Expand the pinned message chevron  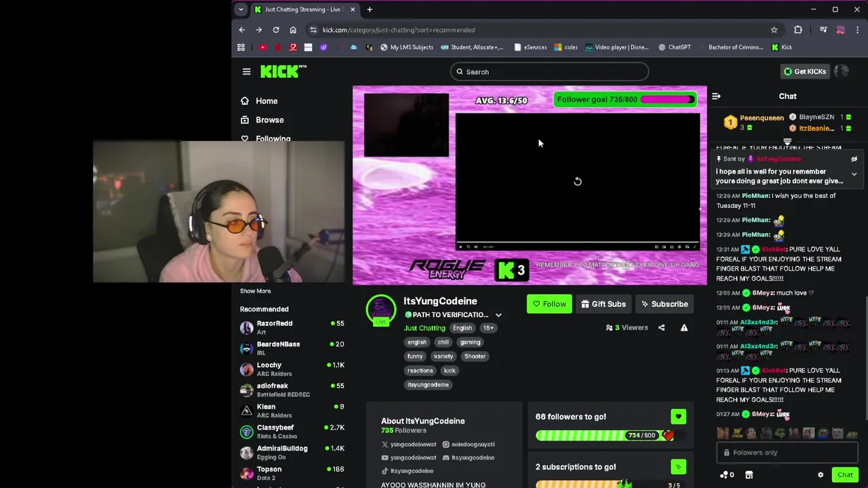(854, 174)
